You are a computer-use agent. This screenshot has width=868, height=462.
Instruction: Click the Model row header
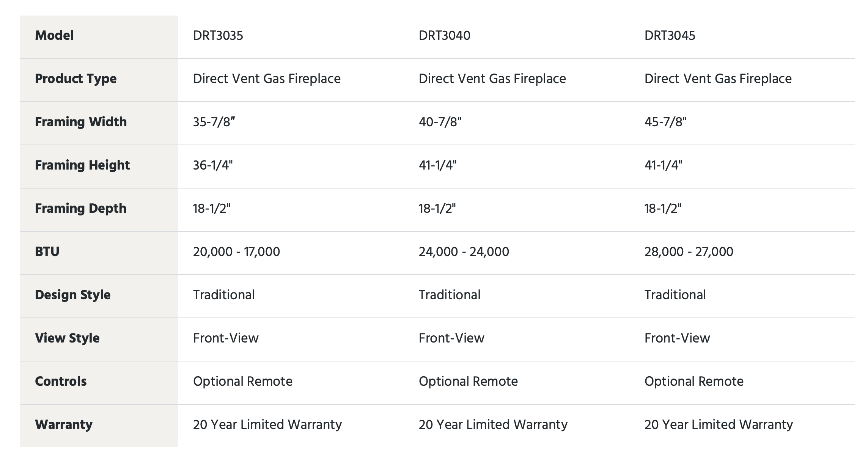54,36
